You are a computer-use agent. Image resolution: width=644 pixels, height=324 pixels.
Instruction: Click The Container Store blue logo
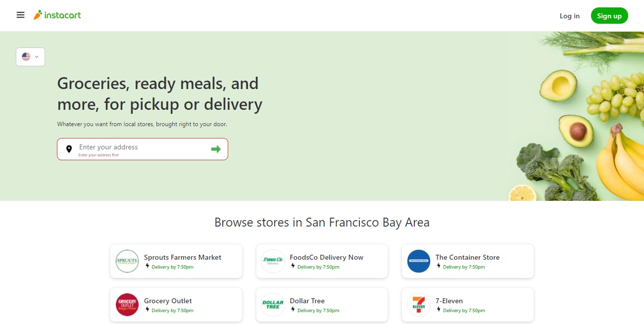419,261
